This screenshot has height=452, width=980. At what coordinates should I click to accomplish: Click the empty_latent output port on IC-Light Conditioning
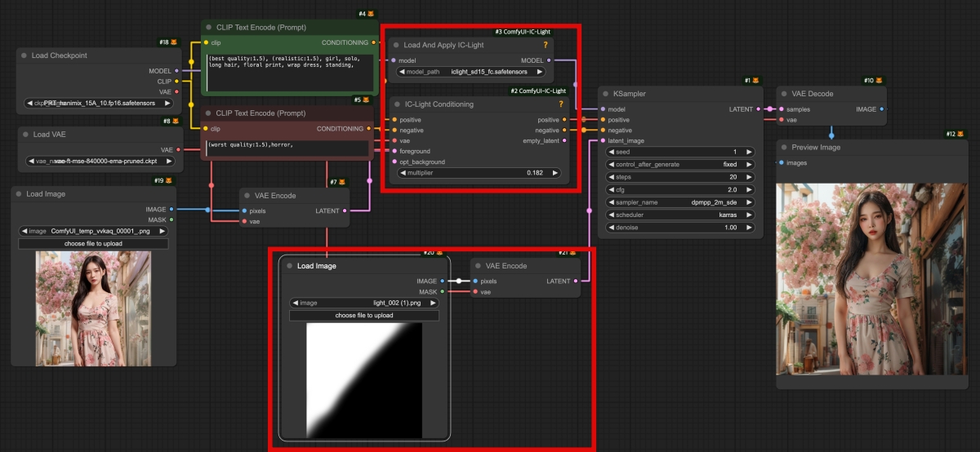click(565, 140)
